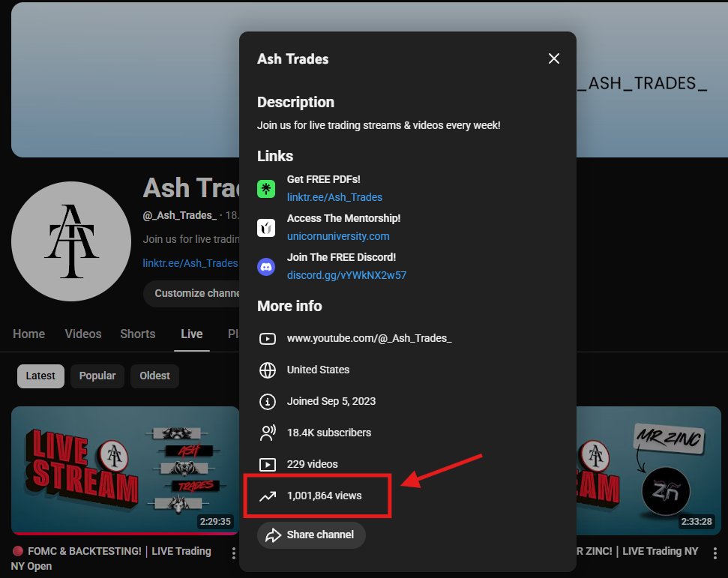Click the channel description text in dialog
The height and width of the screenshot is (578, 728).
coord(379,125)
